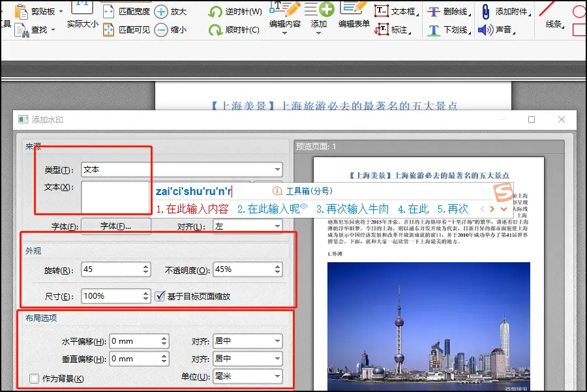
Task: Select the Text Box (文本框) tool
Action: [397, 12]
